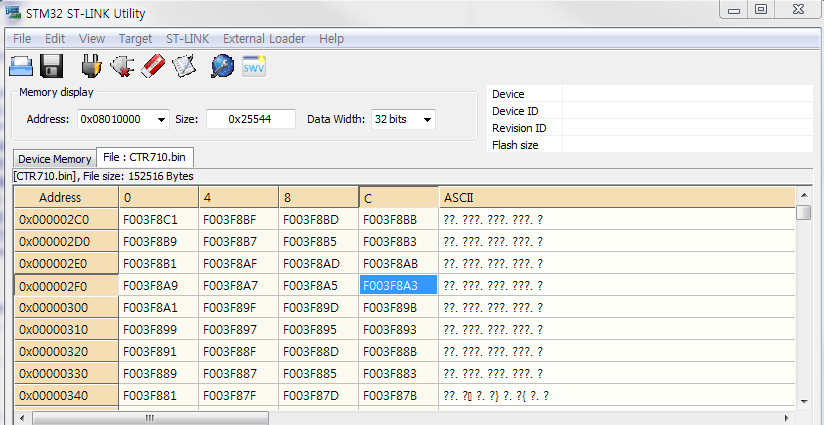This screenshot has width=824, height=425.
Task: Click the Revision ID label
Action: 519,128
